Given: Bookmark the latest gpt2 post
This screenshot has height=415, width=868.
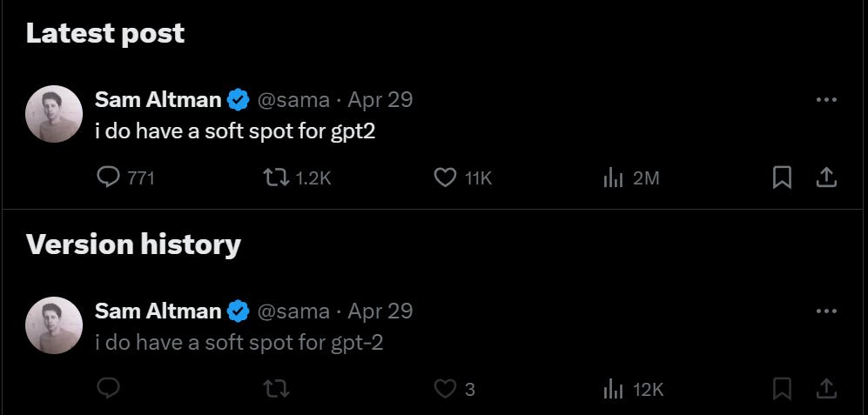Looking at the screenshot, I should click(782, 177).
